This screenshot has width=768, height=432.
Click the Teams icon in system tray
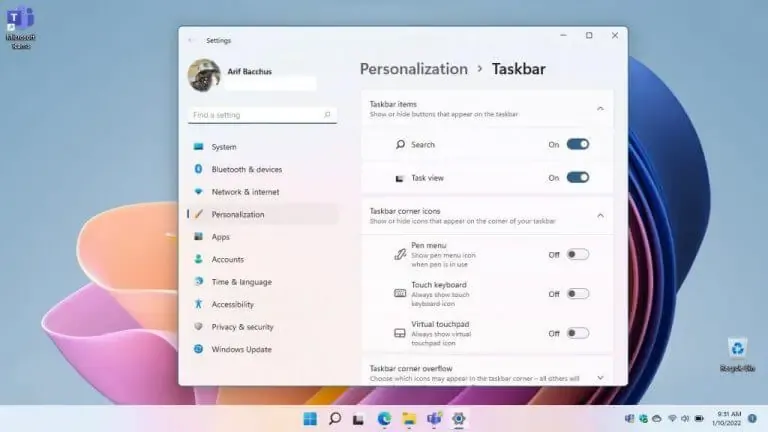(629, 419)
